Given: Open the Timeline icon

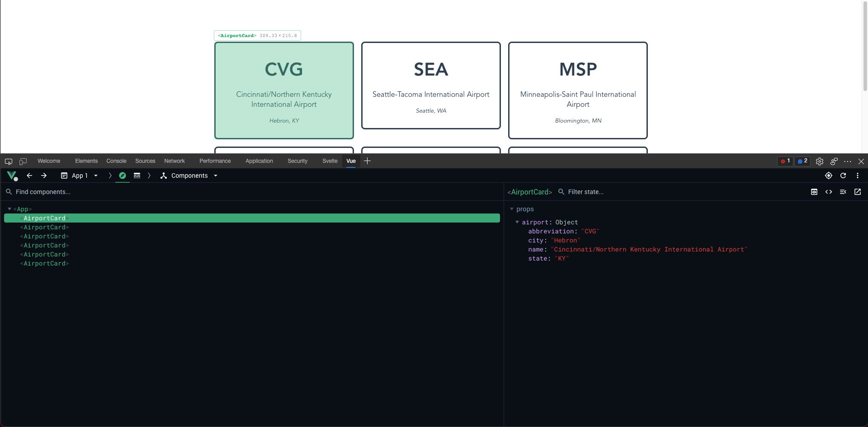Looking at the screenshot, I should click(x=137, y=176).
